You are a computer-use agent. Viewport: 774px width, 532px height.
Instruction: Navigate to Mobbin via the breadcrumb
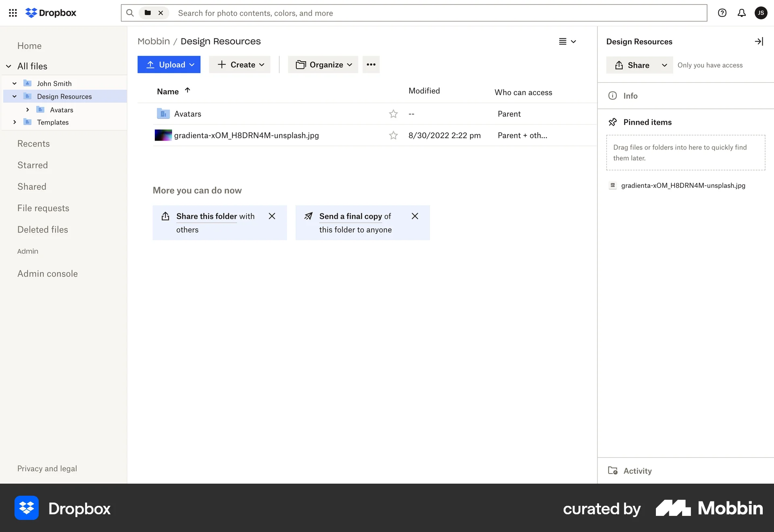pos(153,41)
